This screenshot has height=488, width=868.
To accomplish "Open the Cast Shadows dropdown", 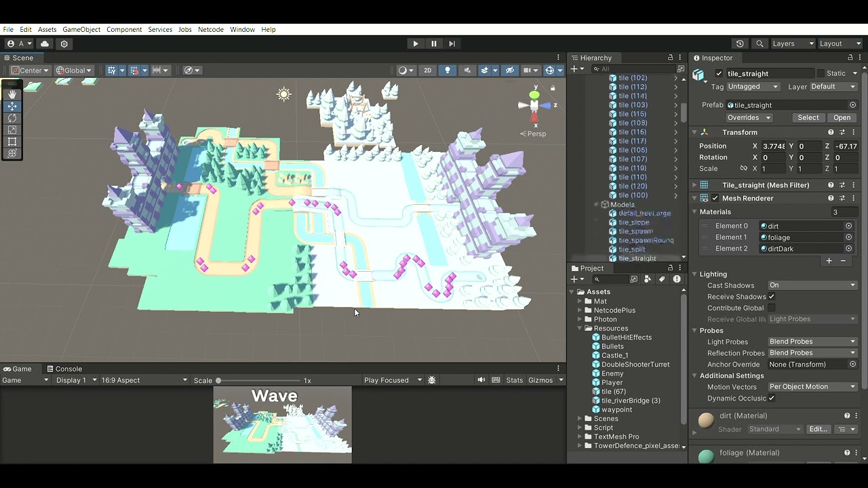I will [812, 285].
